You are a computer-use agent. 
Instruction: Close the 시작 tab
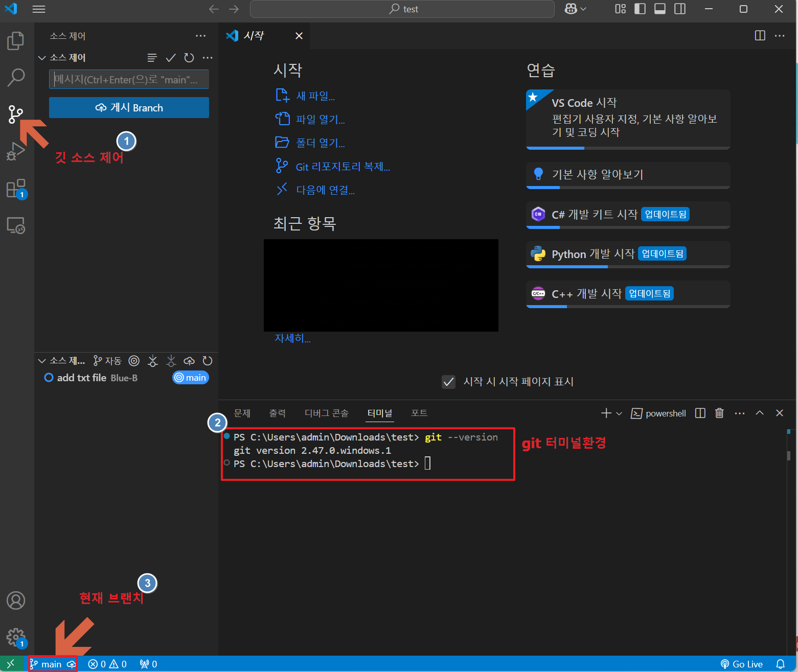pos(299,36)
